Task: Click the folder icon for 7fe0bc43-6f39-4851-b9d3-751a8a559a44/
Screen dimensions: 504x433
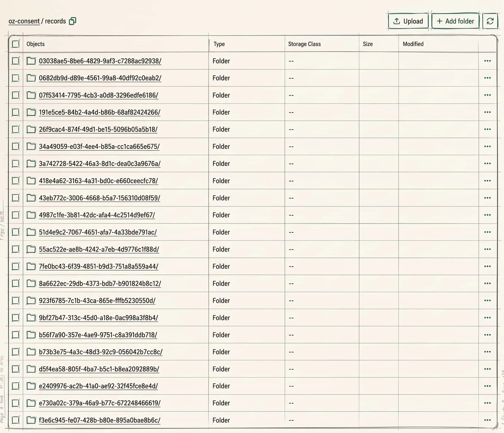Action: tap(31, 267)
